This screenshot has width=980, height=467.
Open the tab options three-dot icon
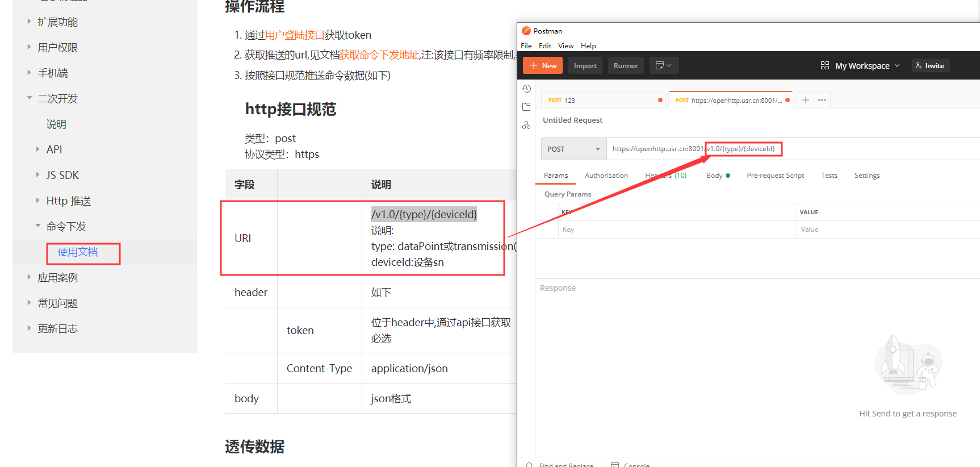tap(822, 100)
